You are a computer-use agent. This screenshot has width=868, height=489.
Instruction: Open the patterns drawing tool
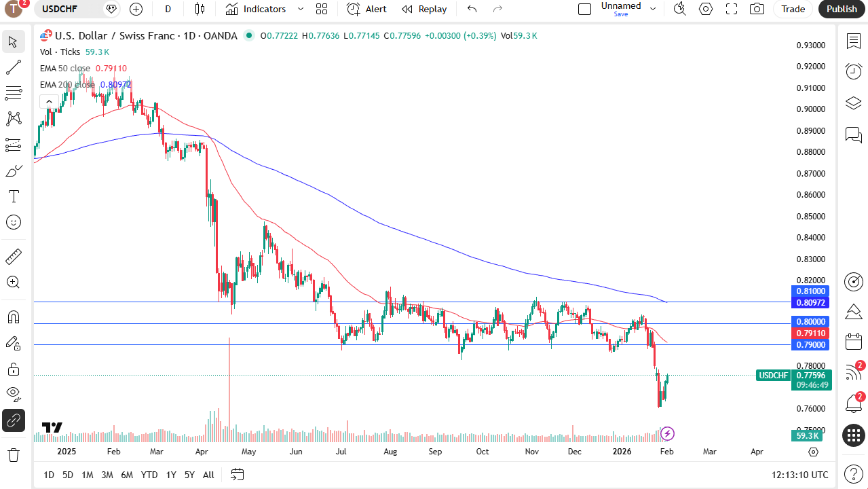13,119
